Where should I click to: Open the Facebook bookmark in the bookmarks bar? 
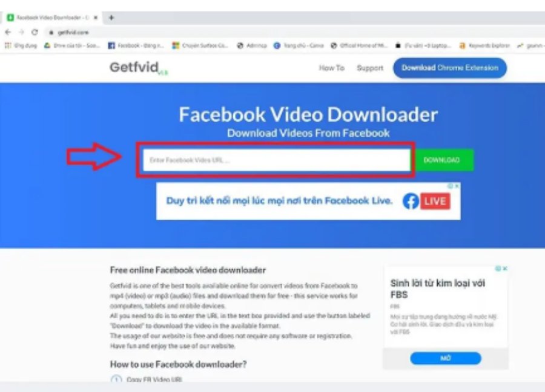pos(136,45)
